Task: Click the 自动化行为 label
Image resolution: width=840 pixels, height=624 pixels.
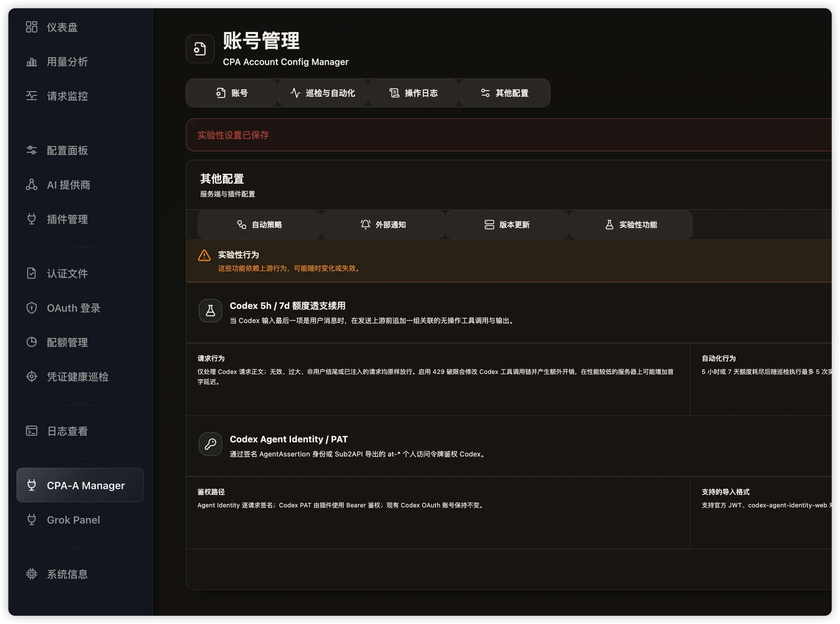Action: pos(719,358)
